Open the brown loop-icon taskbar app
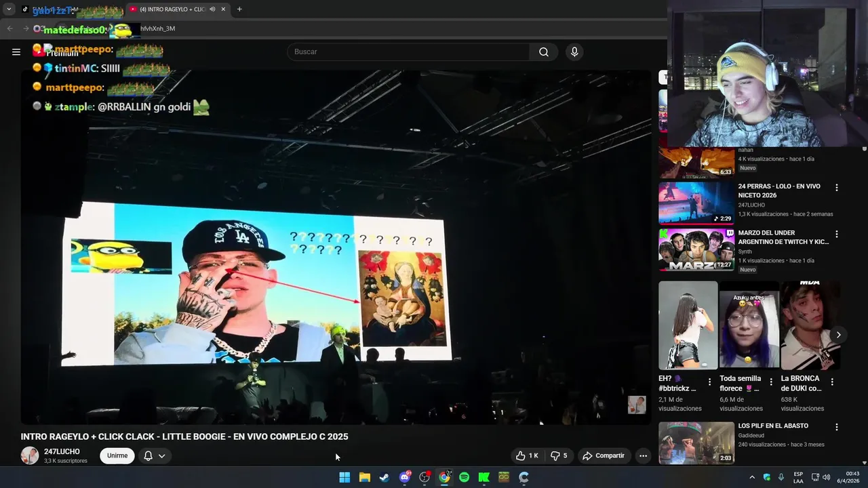868x488 pixels. tap(504, 477)
